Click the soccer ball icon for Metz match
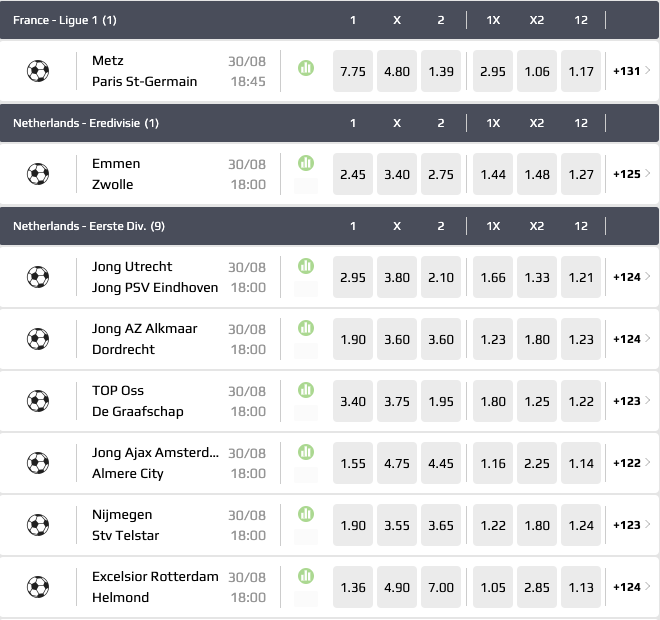This screenshot has height=620, width=660. pyautogui.click(x=38, y=71)
